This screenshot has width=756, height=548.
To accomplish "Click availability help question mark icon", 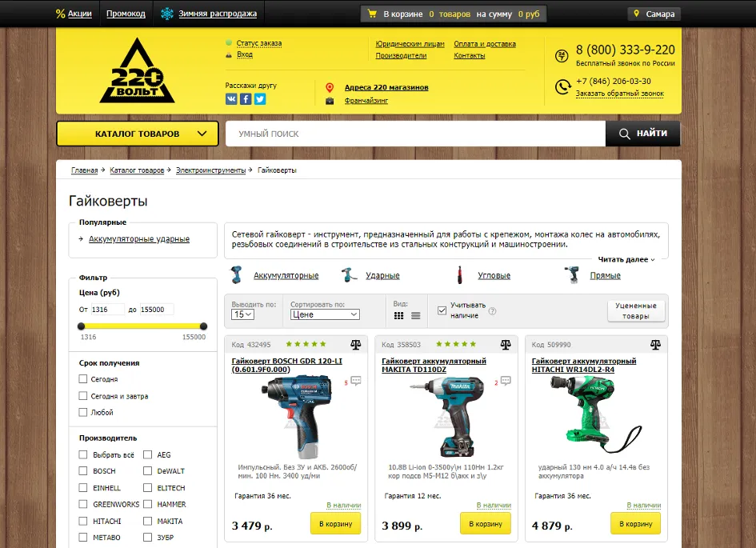I will (x=492, y=311).
